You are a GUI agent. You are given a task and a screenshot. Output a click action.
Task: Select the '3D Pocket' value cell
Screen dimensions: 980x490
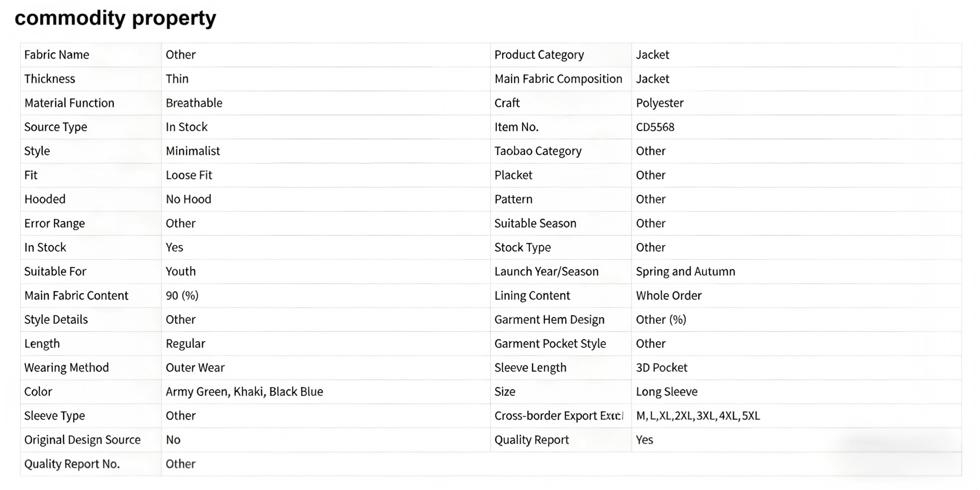pos(661,367)
